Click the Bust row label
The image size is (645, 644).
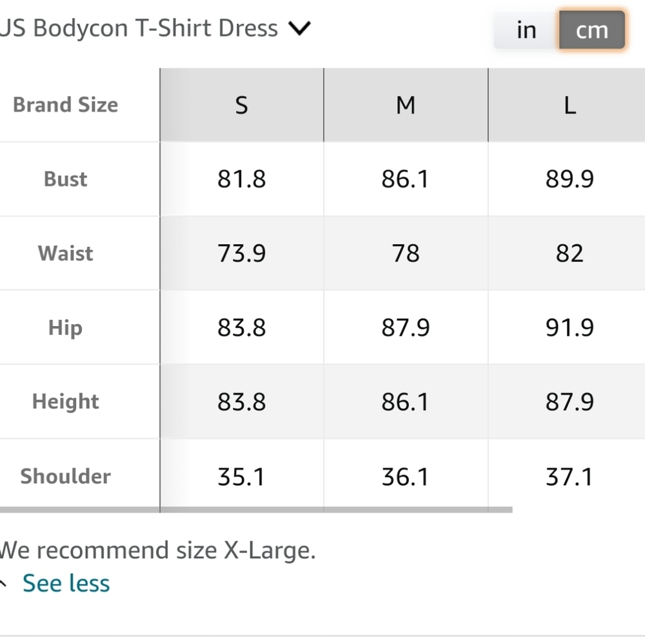pyautogui.click(x=65, y=179)
